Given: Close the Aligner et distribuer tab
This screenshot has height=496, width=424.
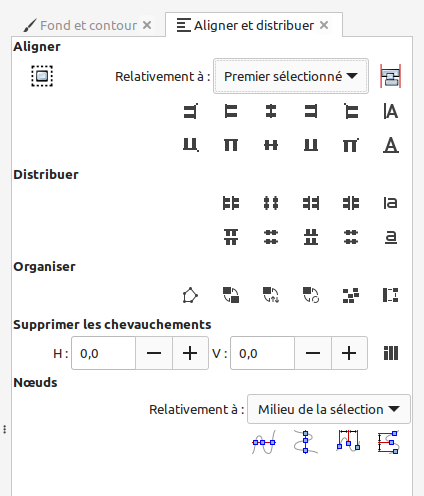Looking at the screenshot, I should pyautogui.click(x=324, y=25).
